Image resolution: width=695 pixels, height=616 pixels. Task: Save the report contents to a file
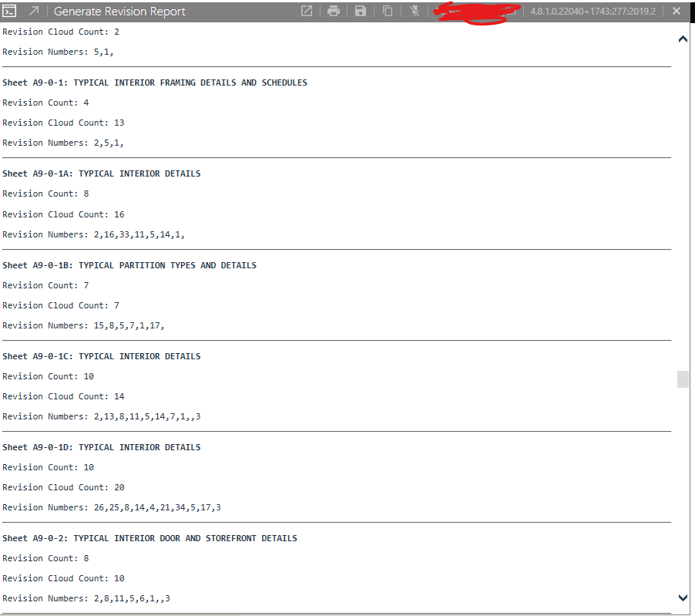[x=360, y=11]
